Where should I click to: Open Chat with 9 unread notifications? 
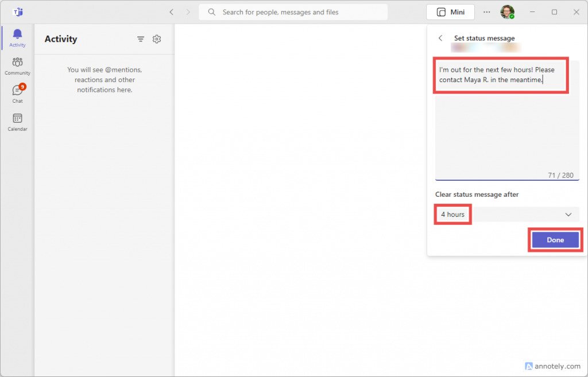pyautogui.click(x=17, y=92)
